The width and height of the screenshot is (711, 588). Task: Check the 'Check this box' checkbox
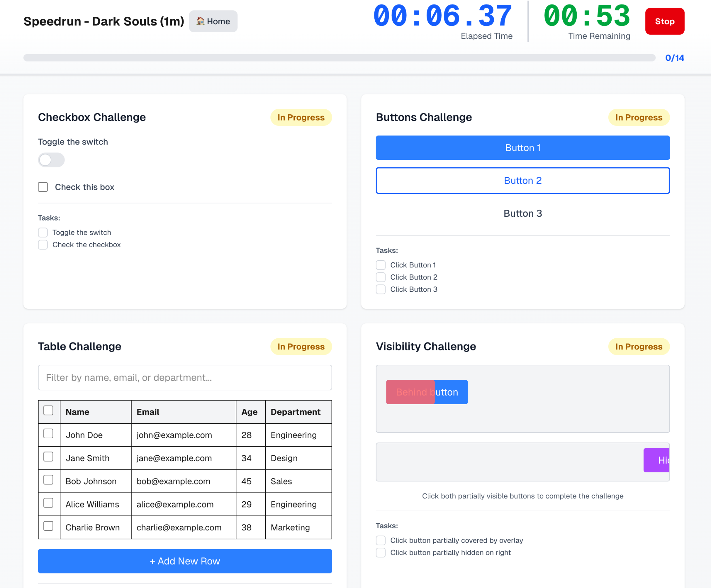pyautogui.click(x=43, y=187)
